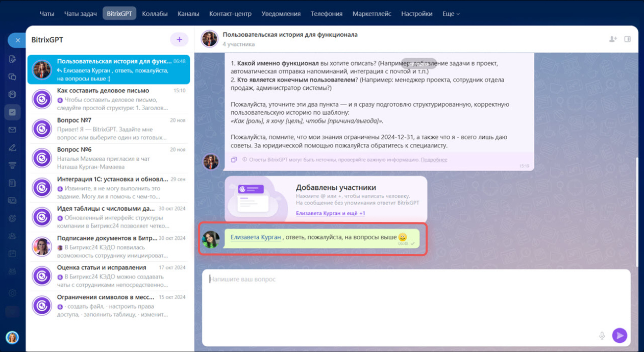The height and width of the screenshot is (352, 644).
Task: Expand the Еще menu dropdown
Action: point(451,14)
